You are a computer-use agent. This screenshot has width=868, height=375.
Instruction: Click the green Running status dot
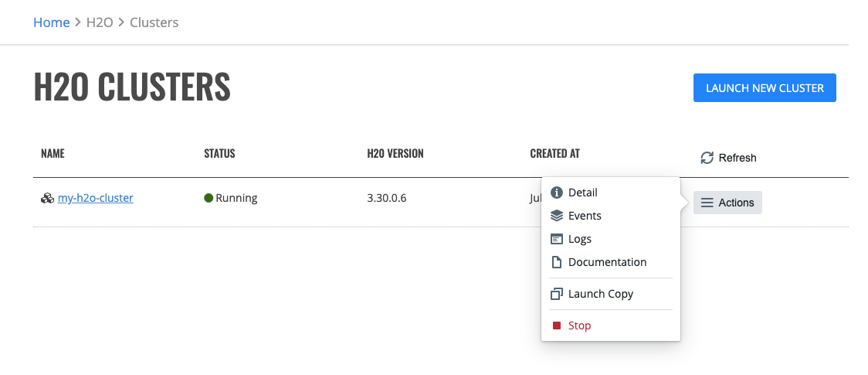tap(209, 198)
